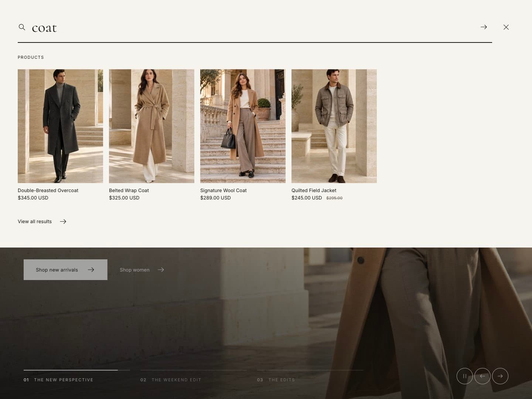Click the $325.00 USD price text
The height and width of the screenshot is (399, 532).
click(x=124, y=198)
